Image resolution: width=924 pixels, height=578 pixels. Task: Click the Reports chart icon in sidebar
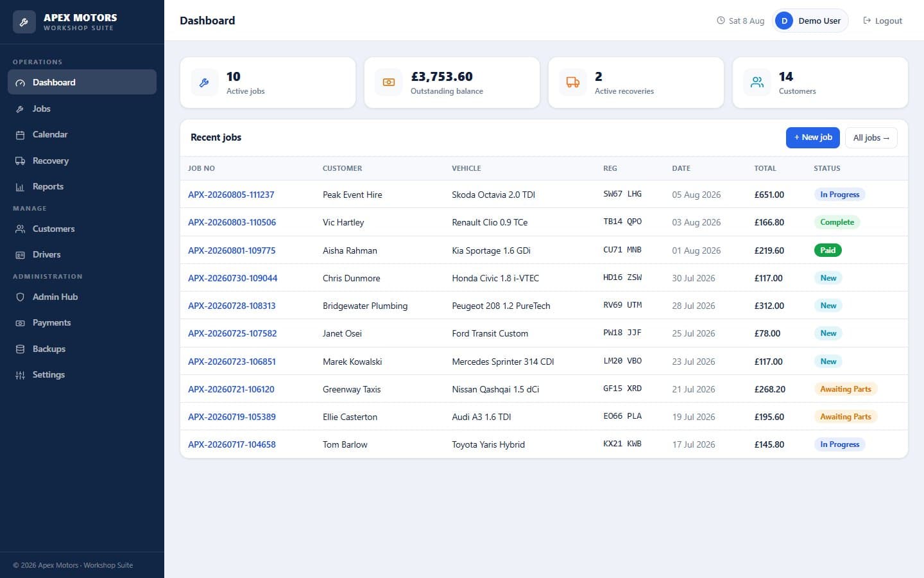20,187
